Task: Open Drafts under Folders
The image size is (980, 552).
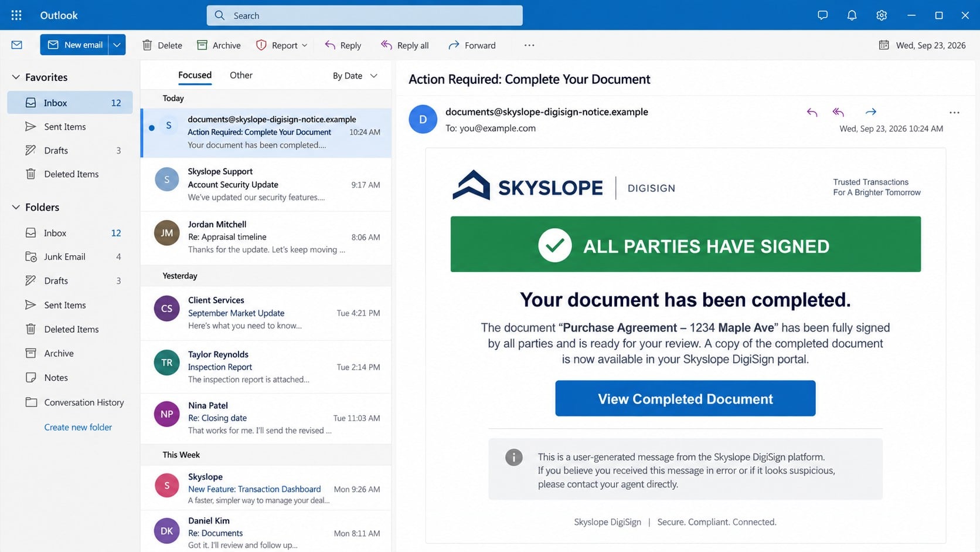Action: [70, 280]
